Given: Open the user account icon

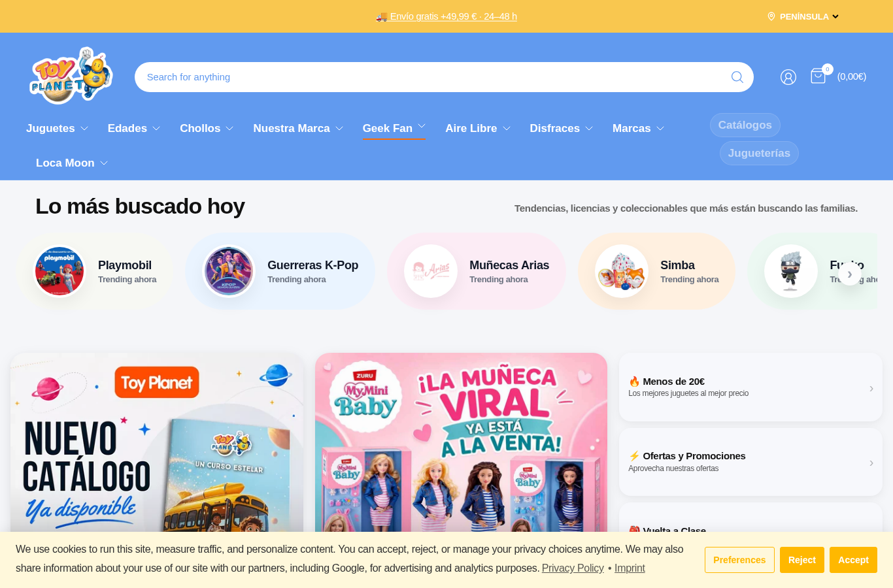Looking at the screenshot, I should pyautogui.click(x=788, y=77).
